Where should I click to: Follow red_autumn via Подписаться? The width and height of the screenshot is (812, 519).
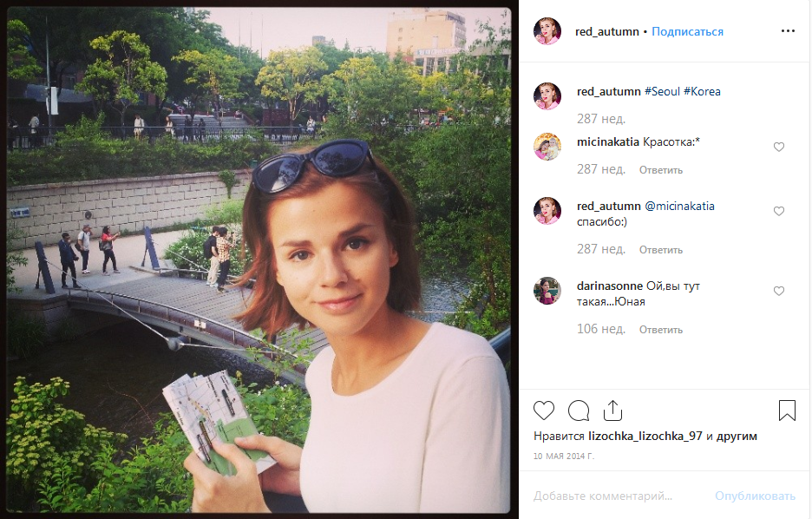687,31
